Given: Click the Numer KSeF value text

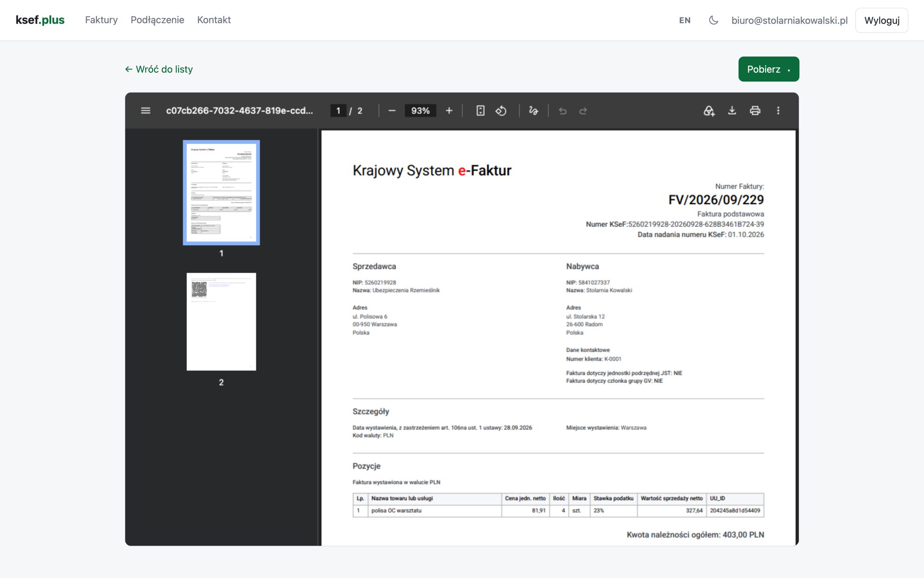Looking at the screenshot, I should pyautogui.click(x=696, y=224).
